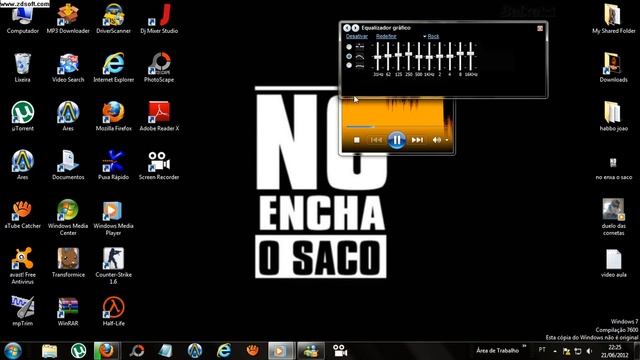Open the Transformice game shortcut
640x360 pixels.
pyautogui.click(x=68, y=262)
